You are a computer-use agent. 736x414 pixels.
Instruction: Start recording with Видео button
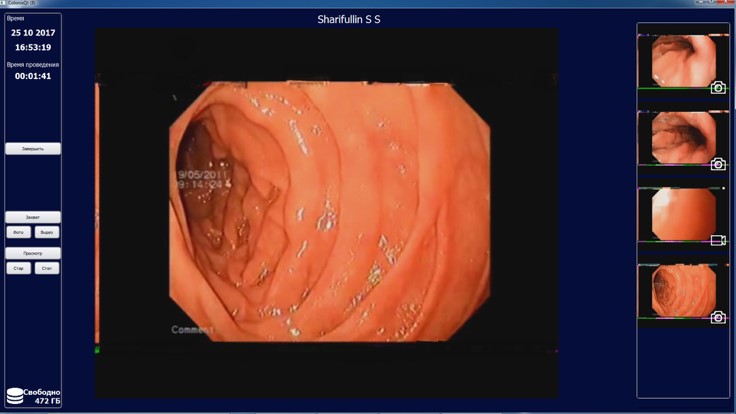[47, 232]
